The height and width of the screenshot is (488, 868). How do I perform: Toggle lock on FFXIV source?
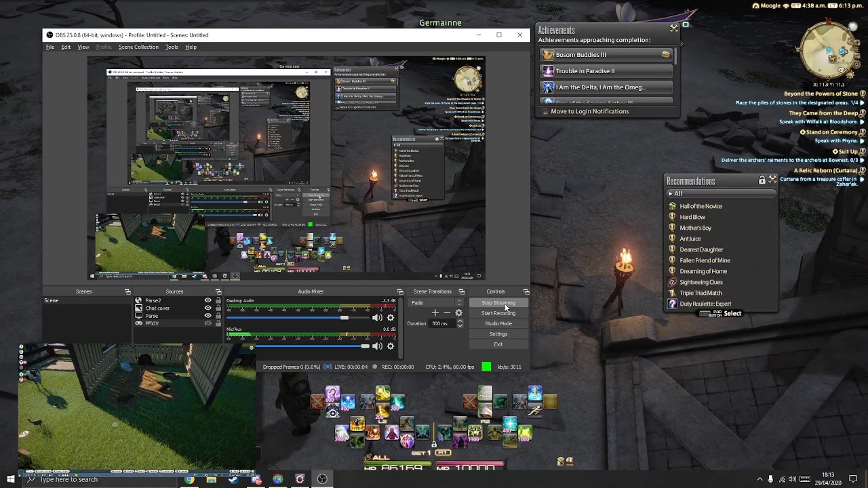tap(218, 323)
